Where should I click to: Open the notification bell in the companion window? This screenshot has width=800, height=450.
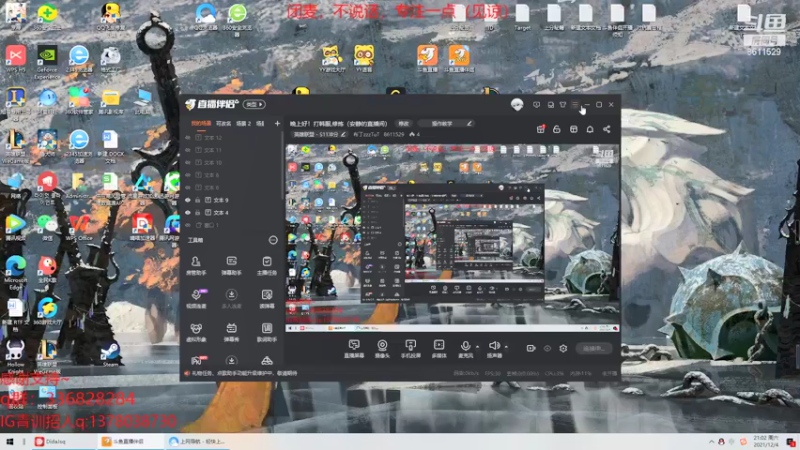pyautogui.click(x=590, y=129)
